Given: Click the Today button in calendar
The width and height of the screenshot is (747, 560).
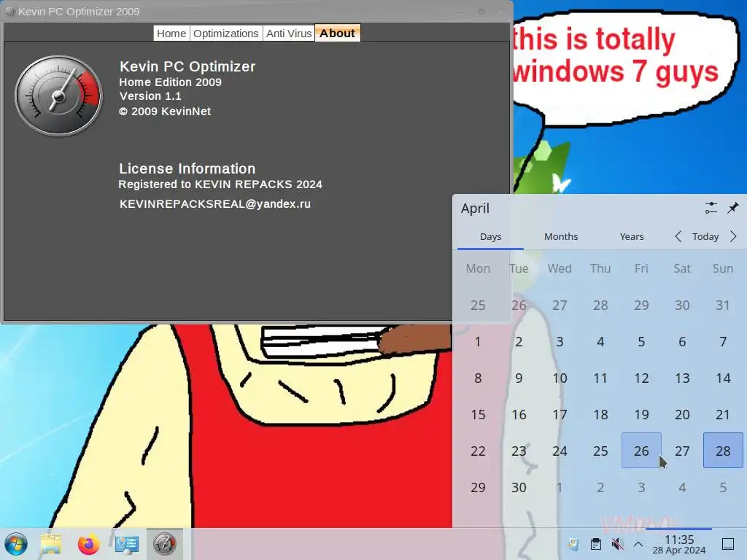Looking at the screenshot, I should click(705, 237).
